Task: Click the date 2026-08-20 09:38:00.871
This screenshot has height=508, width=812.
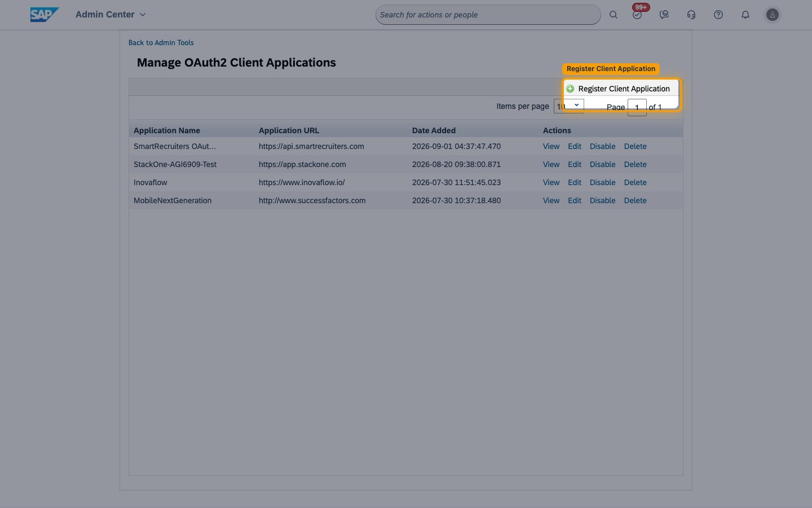Action: pos(456,164)
